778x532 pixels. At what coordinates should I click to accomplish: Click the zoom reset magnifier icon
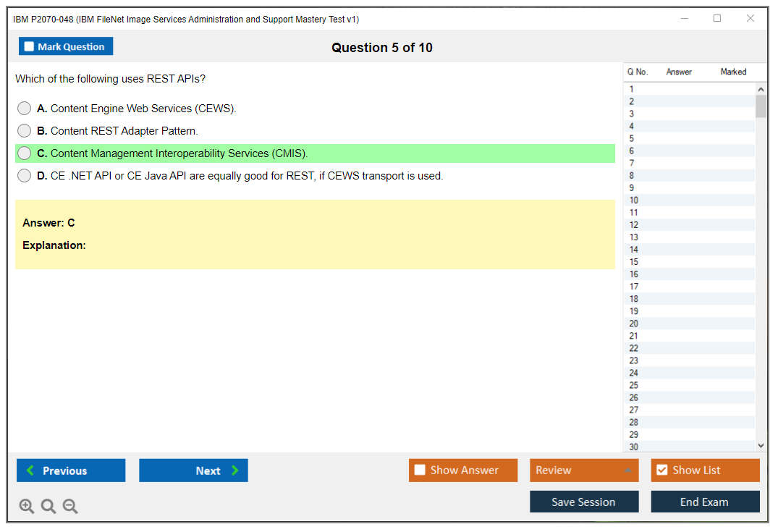click(x=48, y=507)
